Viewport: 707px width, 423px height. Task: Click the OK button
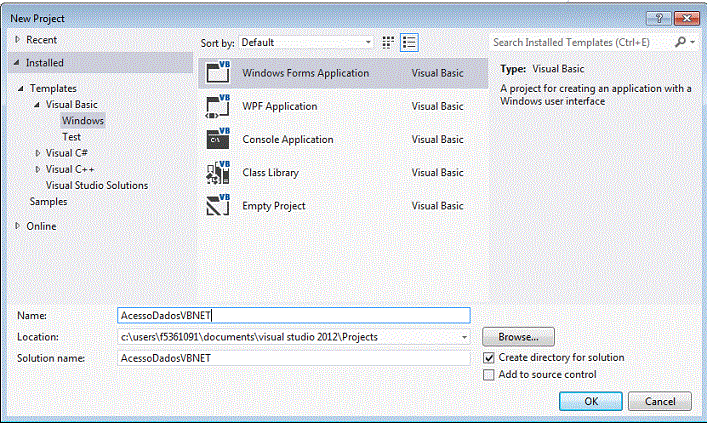tap(591, 401)
